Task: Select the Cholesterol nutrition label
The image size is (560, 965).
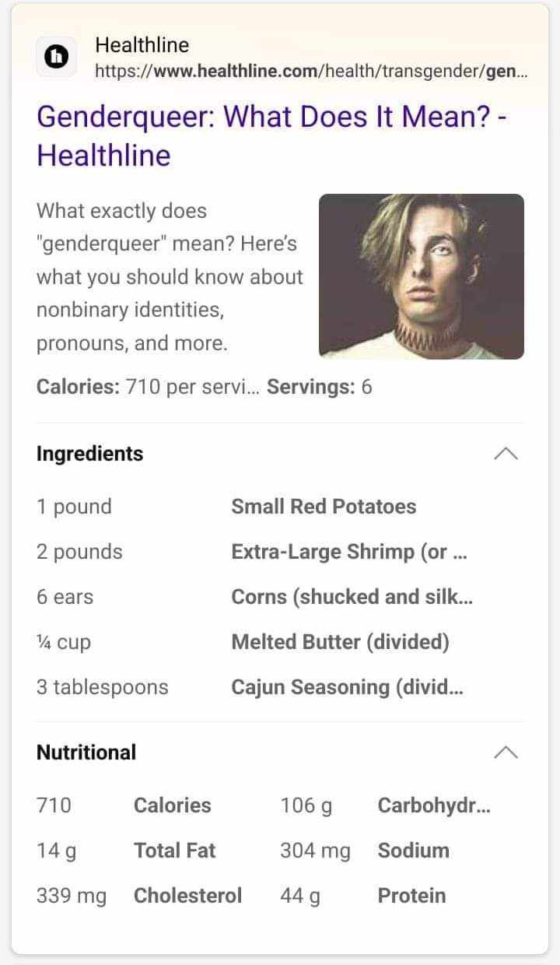Action: [x=187, y=896]
